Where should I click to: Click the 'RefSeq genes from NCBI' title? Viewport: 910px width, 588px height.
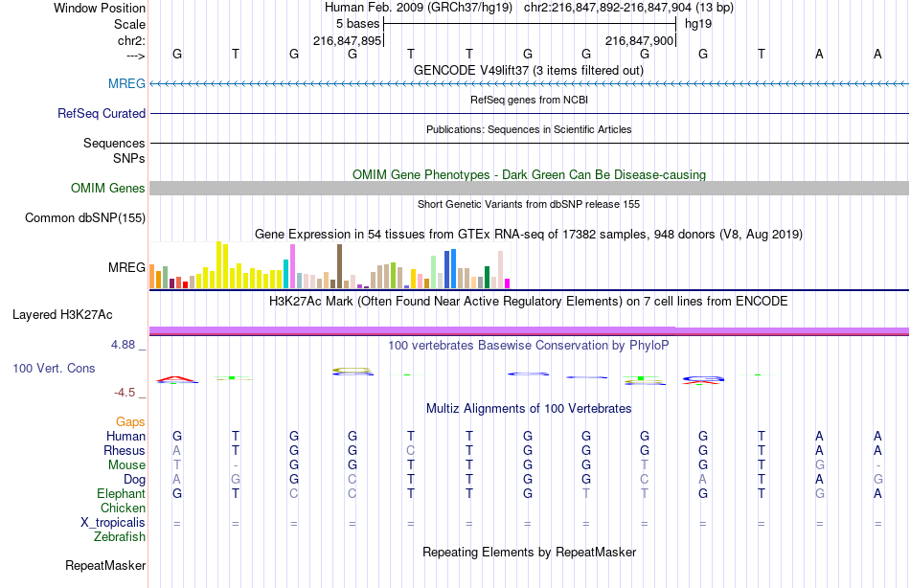pos(529,100)
